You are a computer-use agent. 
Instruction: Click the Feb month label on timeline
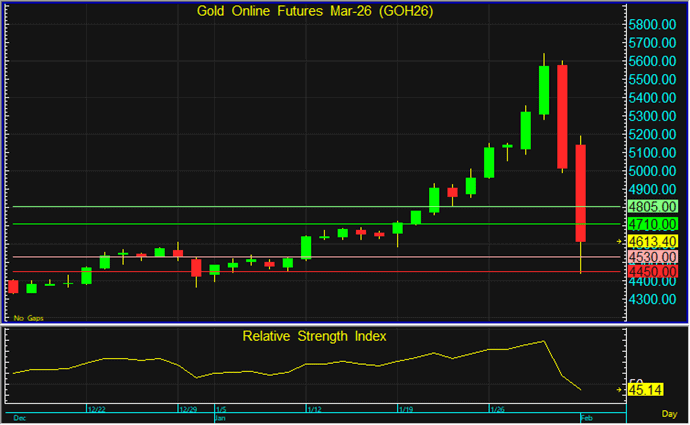tap(590, 418)
